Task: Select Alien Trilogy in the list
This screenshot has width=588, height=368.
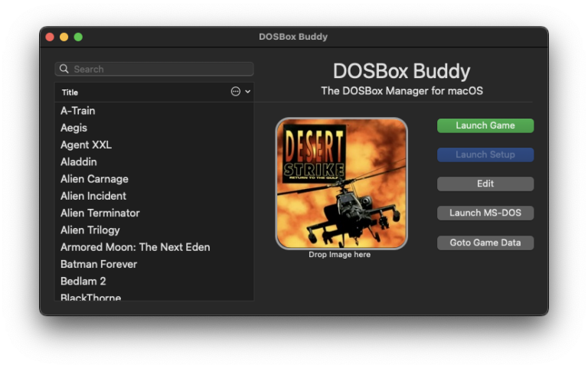Action: coord(155,230)
